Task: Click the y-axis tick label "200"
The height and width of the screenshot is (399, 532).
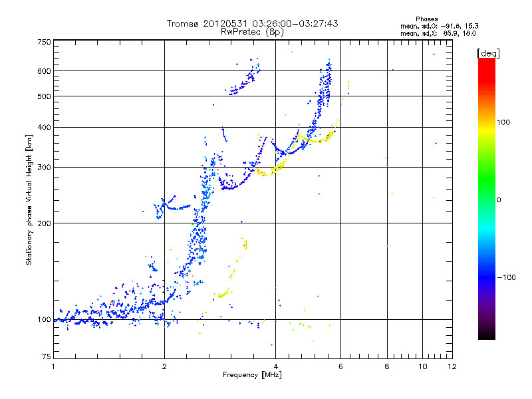Action: tap(45, 223)
